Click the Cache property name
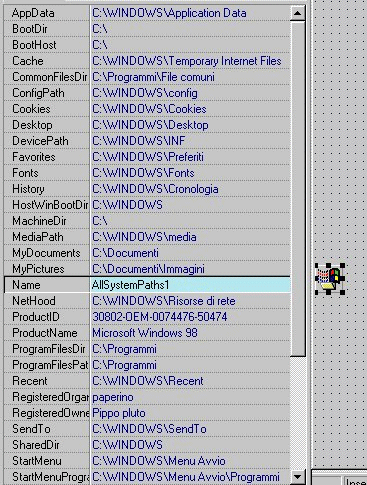 [x=28, y=61]
